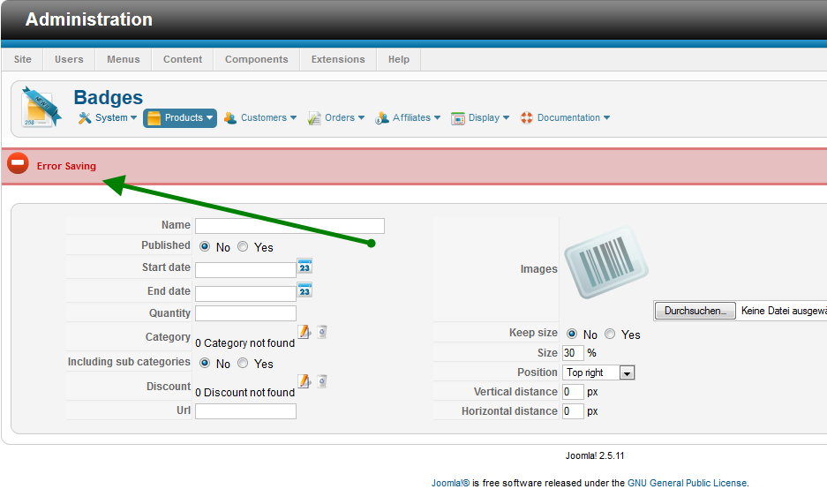Expand the System dropdown menu
827x504 pixels.
click(133, 117)
